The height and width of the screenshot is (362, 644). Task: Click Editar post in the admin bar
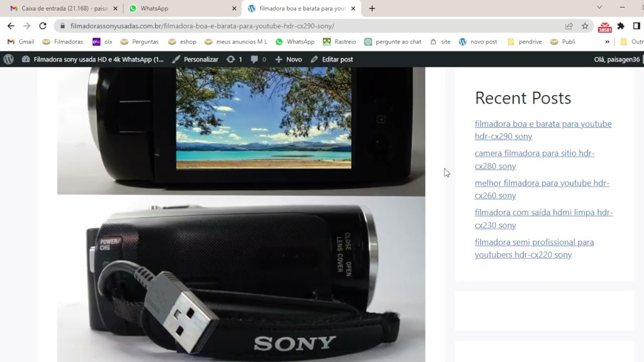pos(332,59)
